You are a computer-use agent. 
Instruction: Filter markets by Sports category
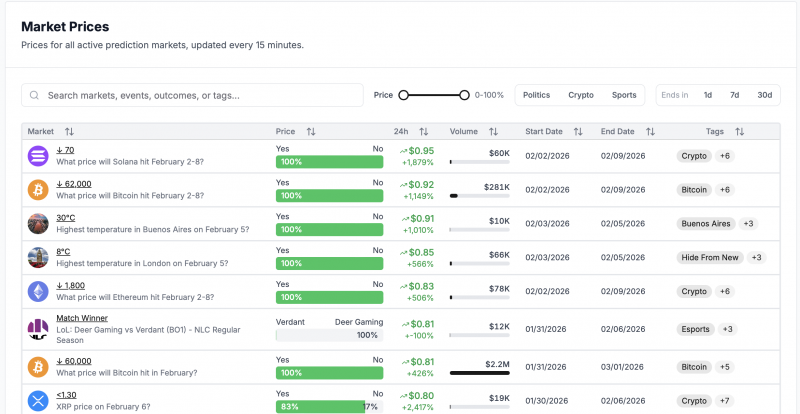[x=624, y=95]
